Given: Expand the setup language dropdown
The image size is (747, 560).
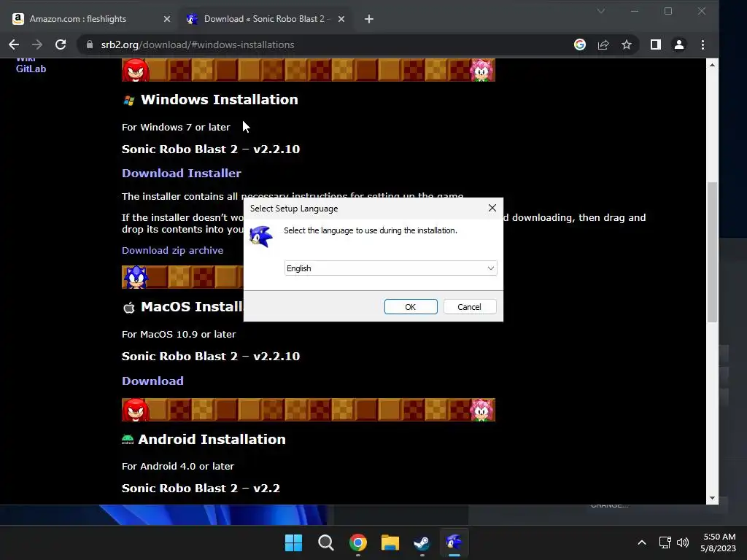Looking at the screenshot, I should (391, 268).
